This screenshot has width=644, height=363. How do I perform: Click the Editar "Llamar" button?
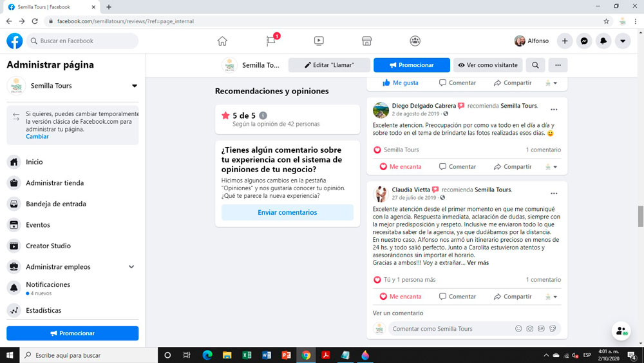coord(329,65)
